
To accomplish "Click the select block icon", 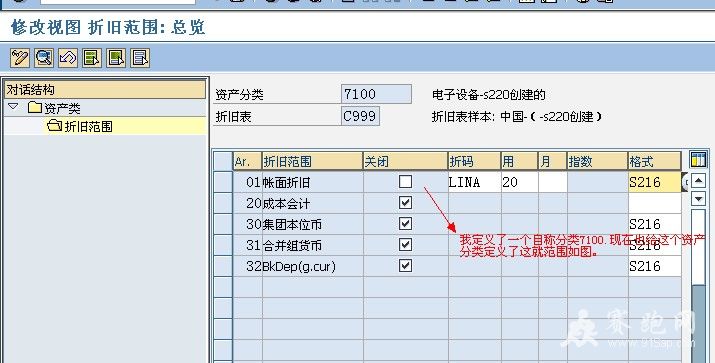I will point(116,58).
